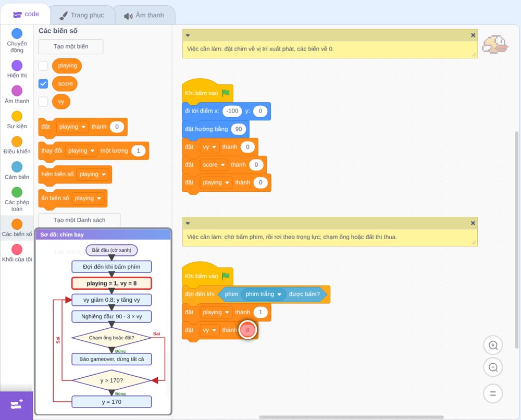The height and width of the screenshot is (420, 521).
Task: Tick the playing variable checkbox
Action: click(43, 66)
